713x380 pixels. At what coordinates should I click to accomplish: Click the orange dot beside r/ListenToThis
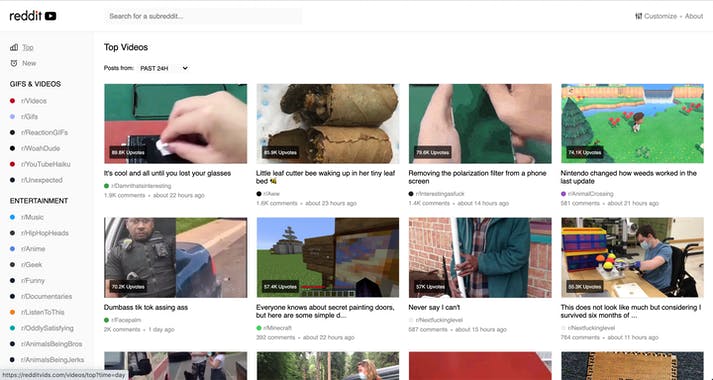click(12, 312)
